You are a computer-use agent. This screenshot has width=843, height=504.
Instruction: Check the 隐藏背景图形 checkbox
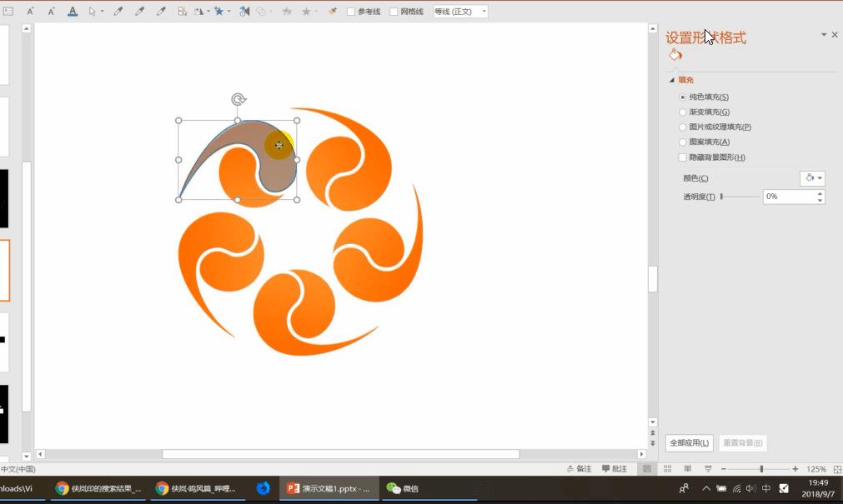point(683,157)
